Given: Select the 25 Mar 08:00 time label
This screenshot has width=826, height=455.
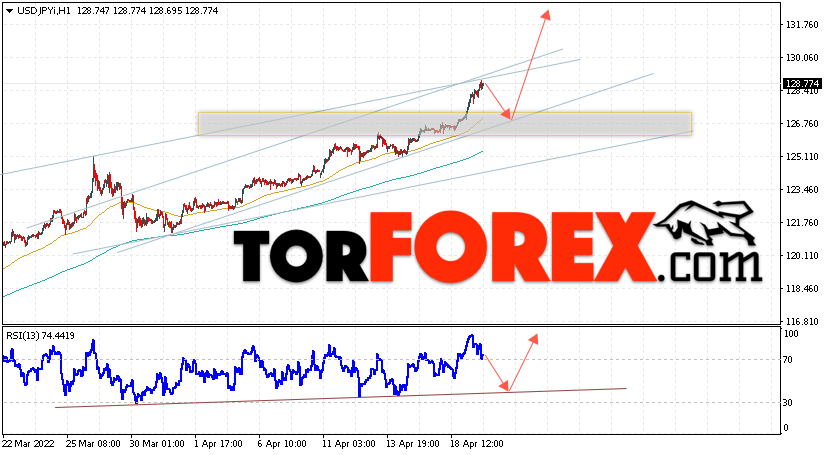Looking at the screenshot, I should 93,444.
